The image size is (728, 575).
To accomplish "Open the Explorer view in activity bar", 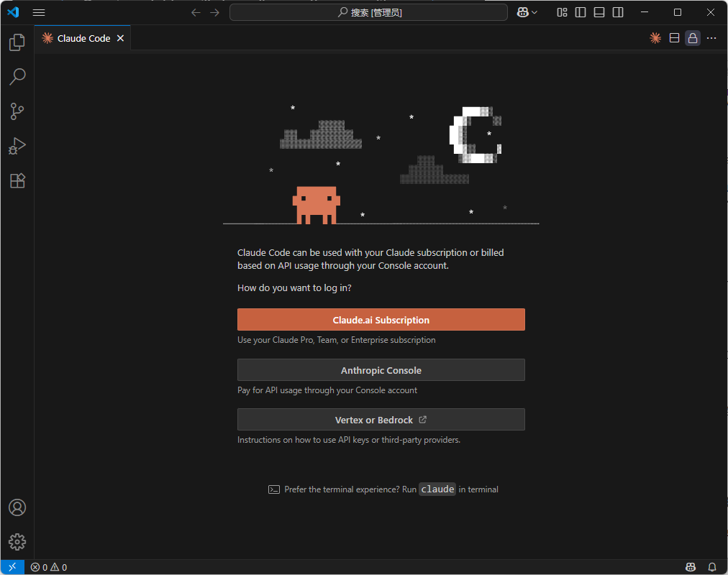I will point(17,42).
